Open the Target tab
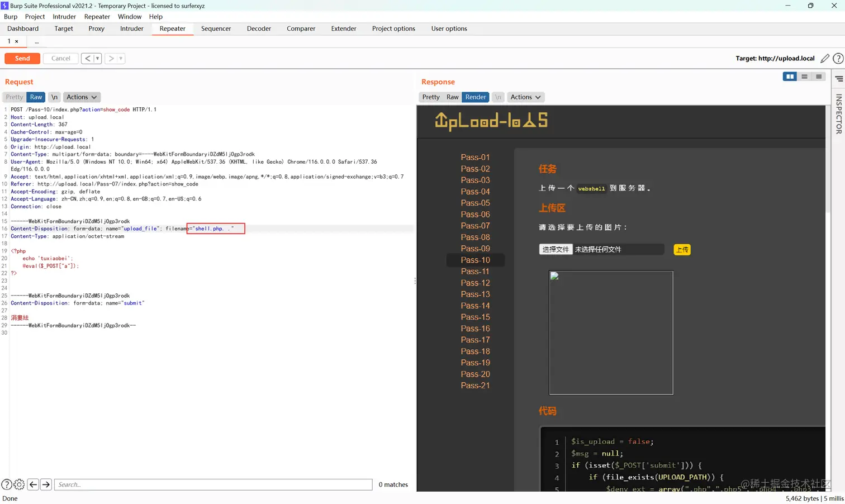The image size is (845, 504). (64, 28)
